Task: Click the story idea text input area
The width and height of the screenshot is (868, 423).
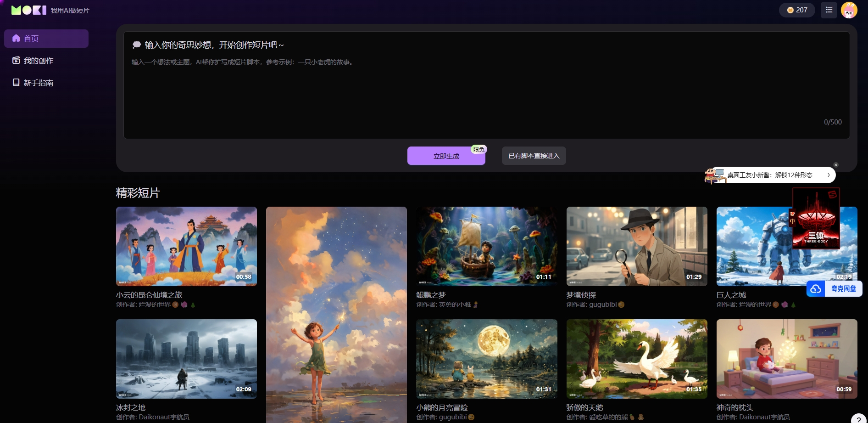Action: click(486, 92)
